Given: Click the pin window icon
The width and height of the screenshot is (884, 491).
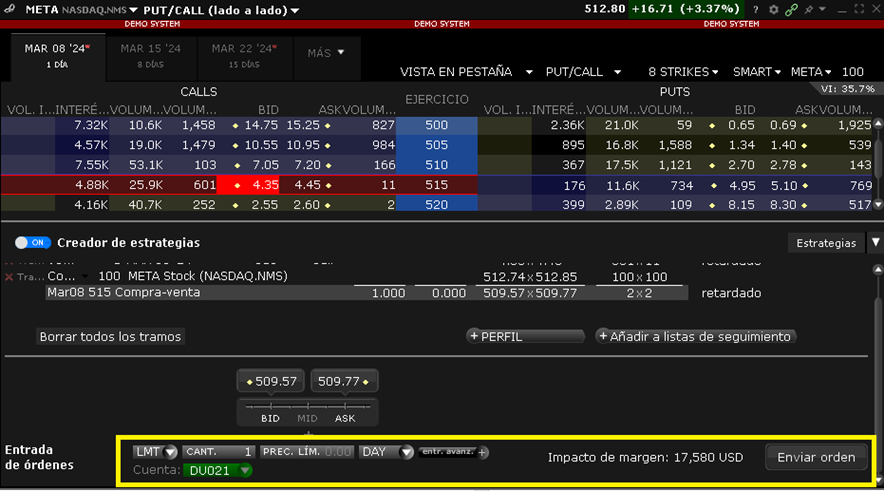Looking at the screenshot, I should pos(808,9).
